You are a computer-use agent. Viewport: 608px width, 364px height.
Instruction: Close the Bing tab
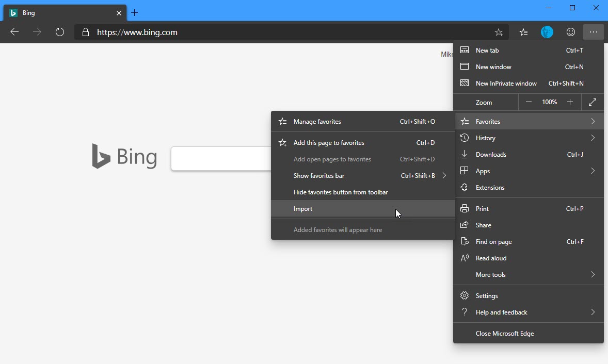pos(119,13)
